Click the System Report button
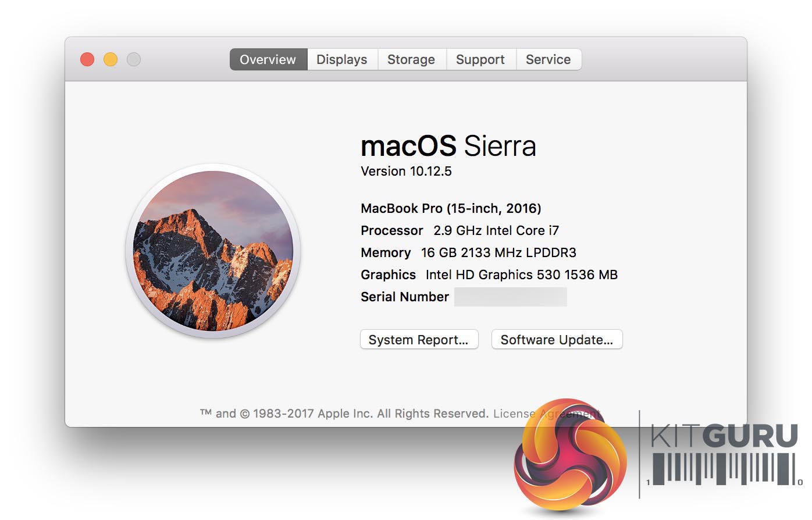This screenshot has height=520, width=812. [419, 340]
